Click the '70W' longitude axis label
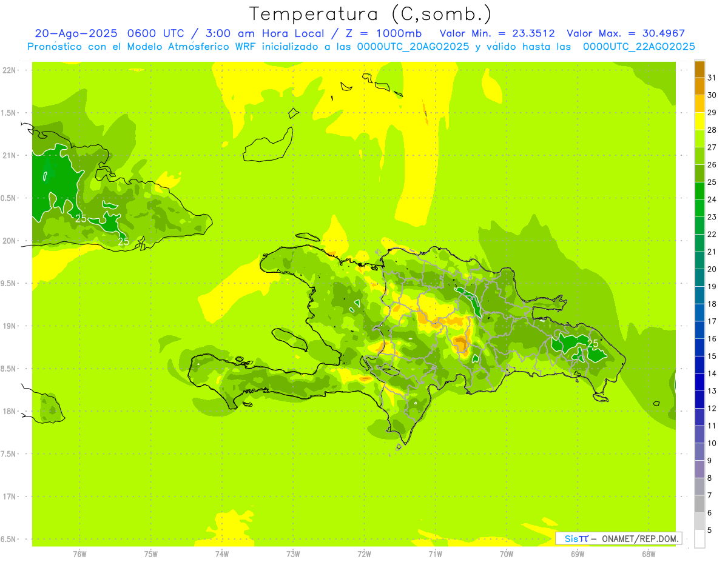 [507, 554]
